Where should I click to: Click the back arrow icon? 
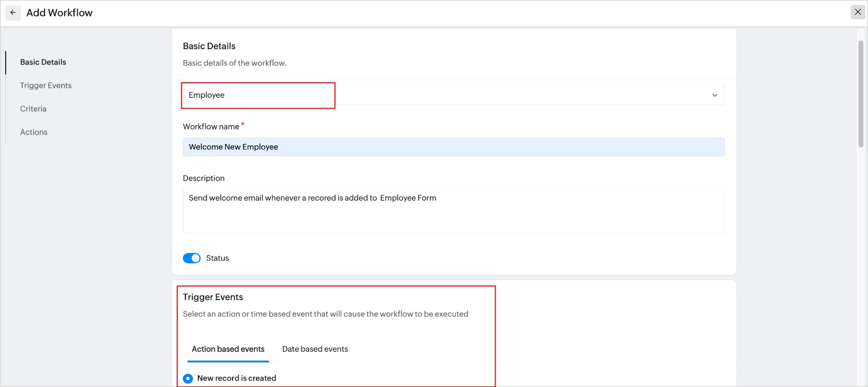[x=13, y=12]
